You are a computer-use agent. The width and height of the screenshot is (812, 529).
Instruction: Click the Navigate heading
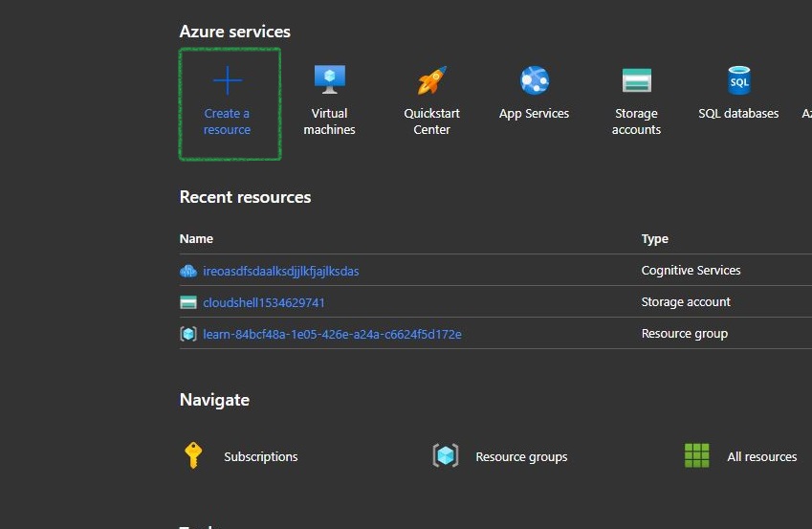coord(214,400)
